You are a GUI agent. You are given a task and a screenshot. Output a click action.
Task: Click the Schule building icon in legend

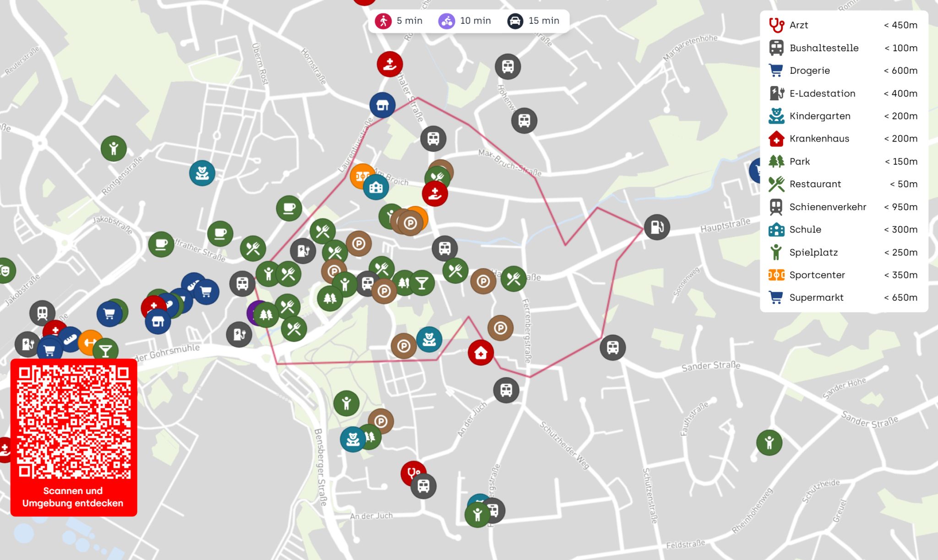tap(776, 229)
